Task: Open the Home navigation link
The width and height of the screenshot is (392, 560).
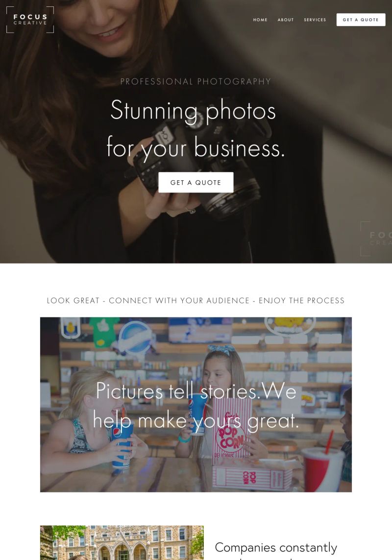Action: [260, 20]
